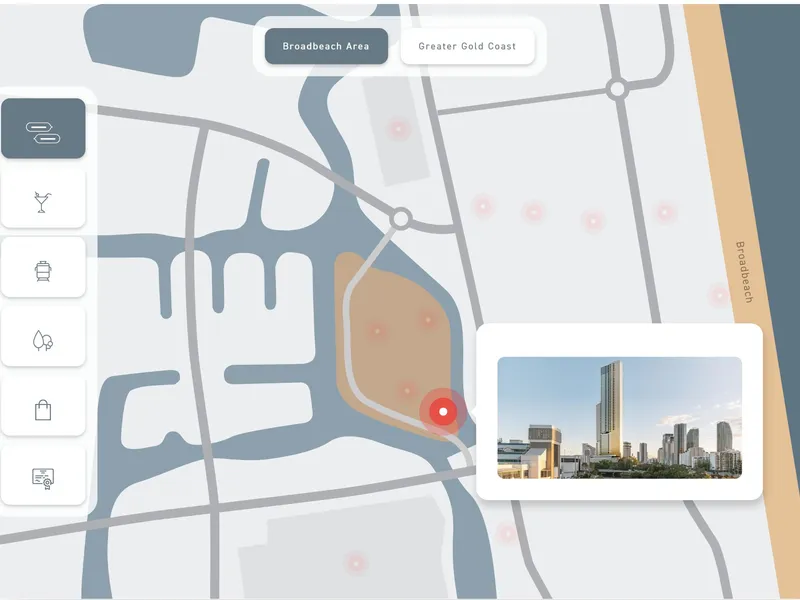This screenshot has height=600, width=800.
Task: Switch to Greater Gold Coast tab
Action: click(x=467, y=46)
